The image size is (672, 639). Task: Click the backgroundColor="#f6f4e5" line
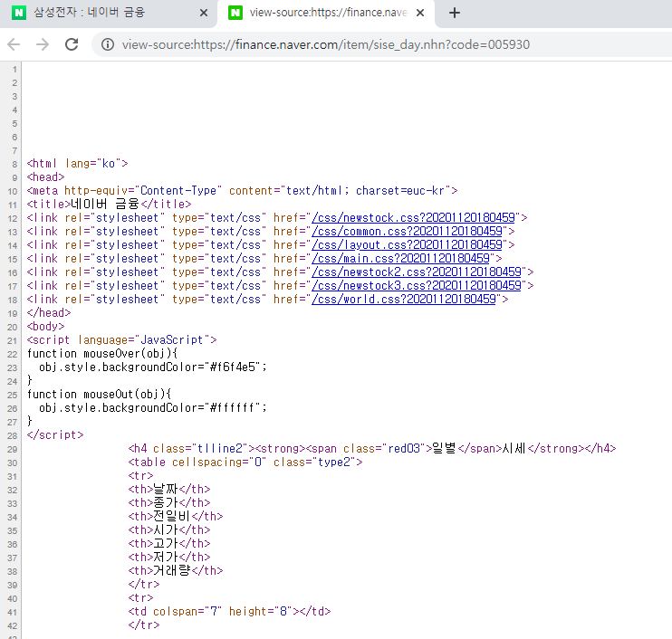[153, 367]
